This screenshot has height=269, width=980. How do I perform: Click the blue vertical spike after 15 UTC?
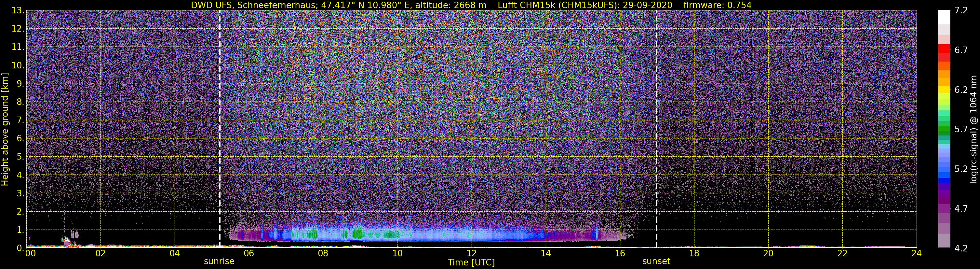[597, 231]
